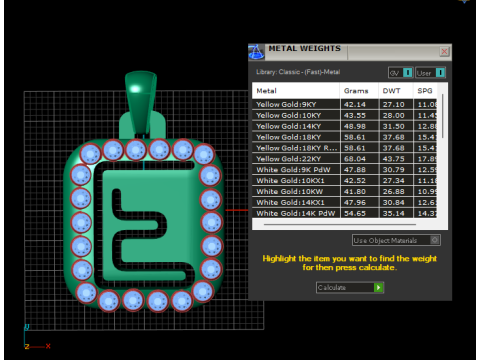Click Use Object Materials icon
Screen dimensions: 480x360
click(x=434, y=240)
